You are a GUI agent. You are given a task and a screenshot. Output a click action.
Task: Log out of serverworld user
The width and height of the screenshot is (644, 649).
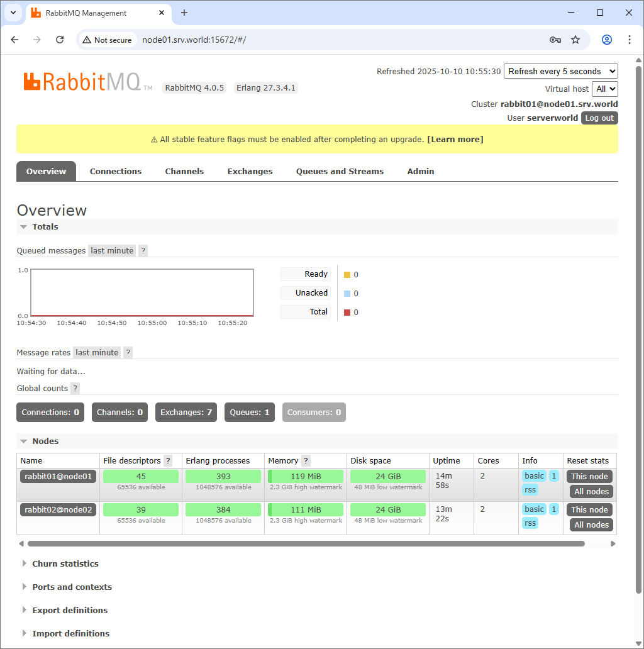click(x=599, y=118)
